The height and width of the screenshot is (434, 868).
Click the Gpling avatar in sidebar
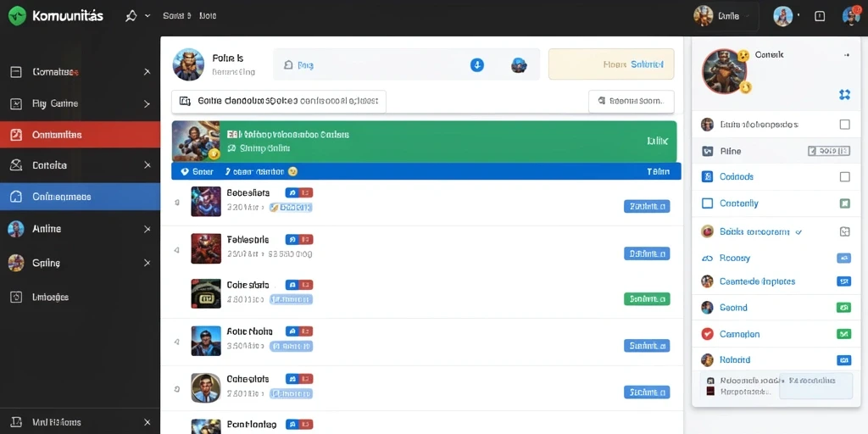[16, 263]
